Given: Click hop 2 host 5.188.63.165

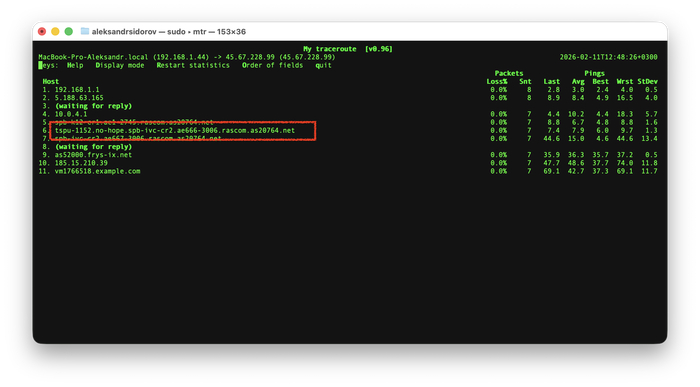Looking at the screenshot, I should pyautogui.click(x=79, y=98).
